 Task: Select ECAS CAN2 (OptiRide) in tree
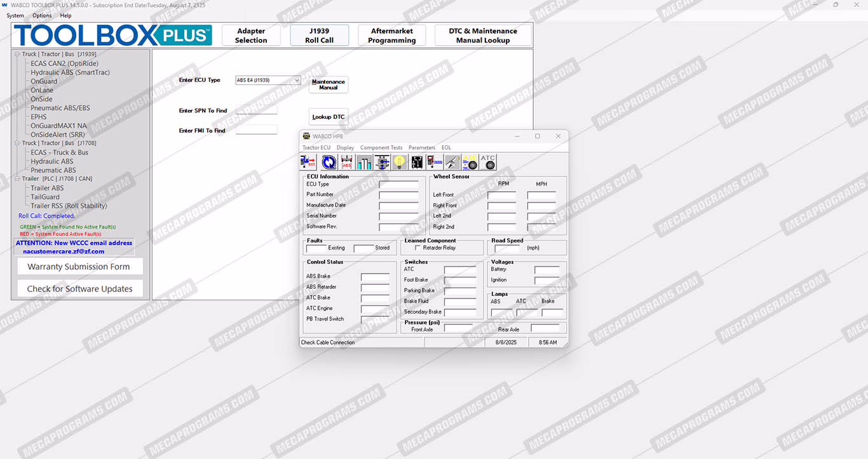[x=64, y=63]
